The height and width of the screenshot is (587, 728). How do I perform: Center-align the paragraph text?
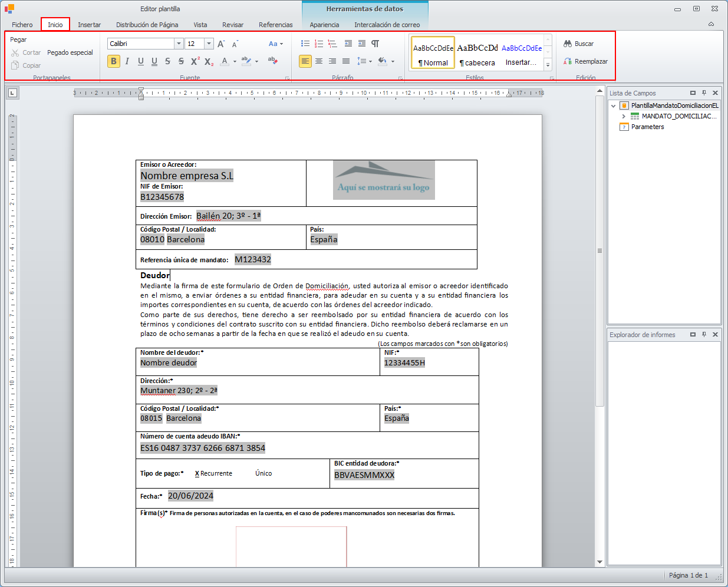tap(319, 61)
